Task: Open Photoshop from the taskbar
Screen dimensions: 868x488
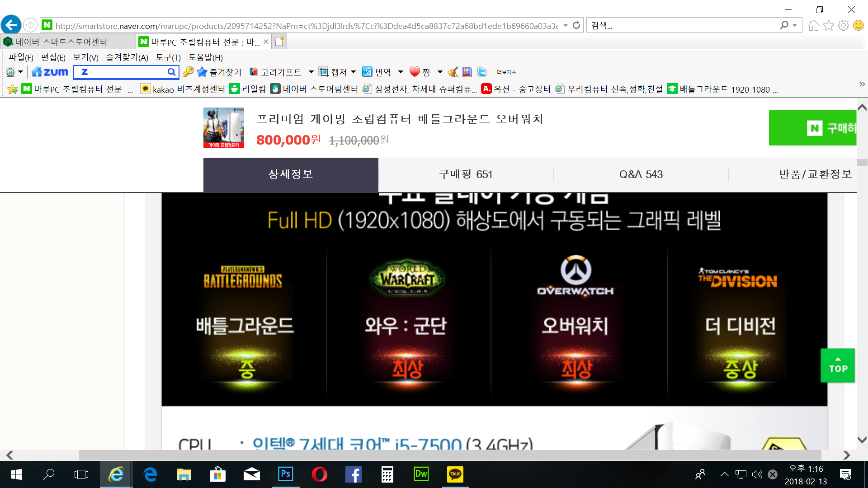Action: point(286,474)
